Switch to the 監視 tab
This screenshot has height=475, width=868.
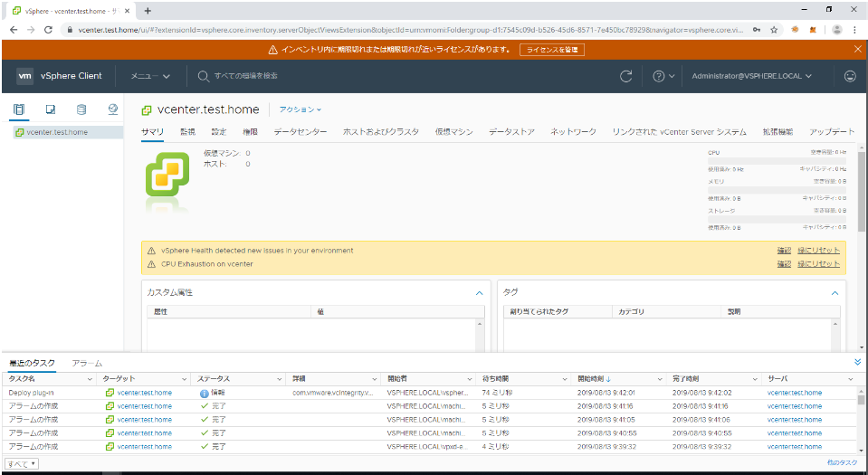187,132
